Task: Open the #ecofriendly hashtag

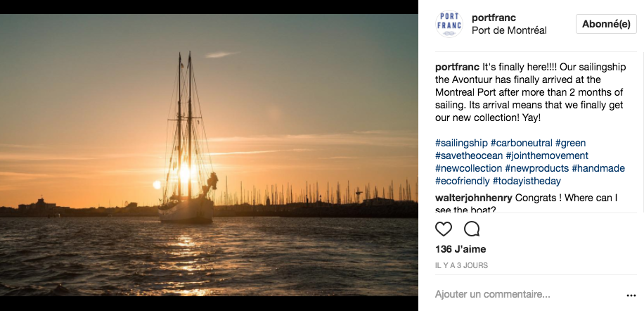Action: 463,181
